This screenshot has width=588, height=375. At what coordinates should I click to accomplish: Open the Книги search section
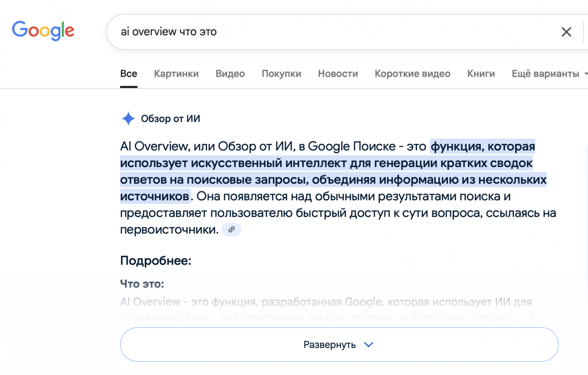coord(481,74)
